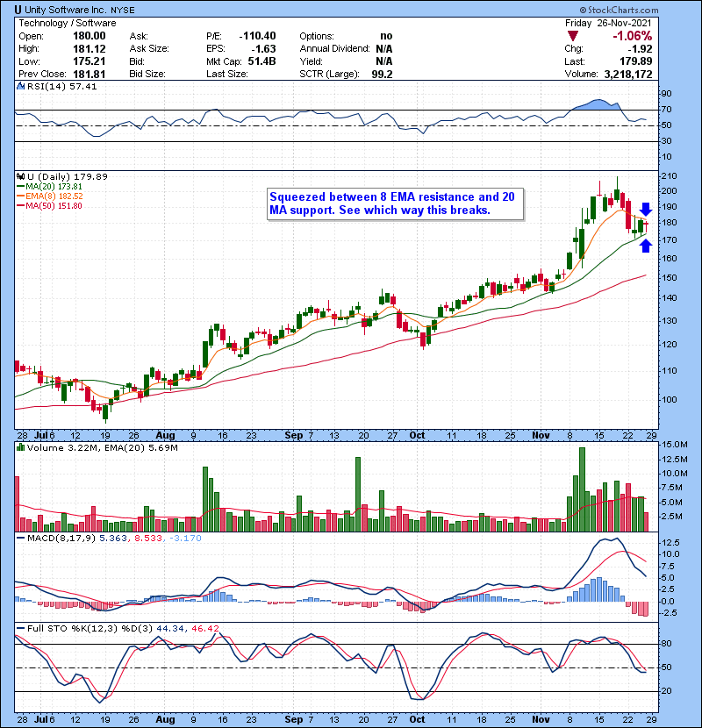Click the Chg value -1.92

pos(640,49)
